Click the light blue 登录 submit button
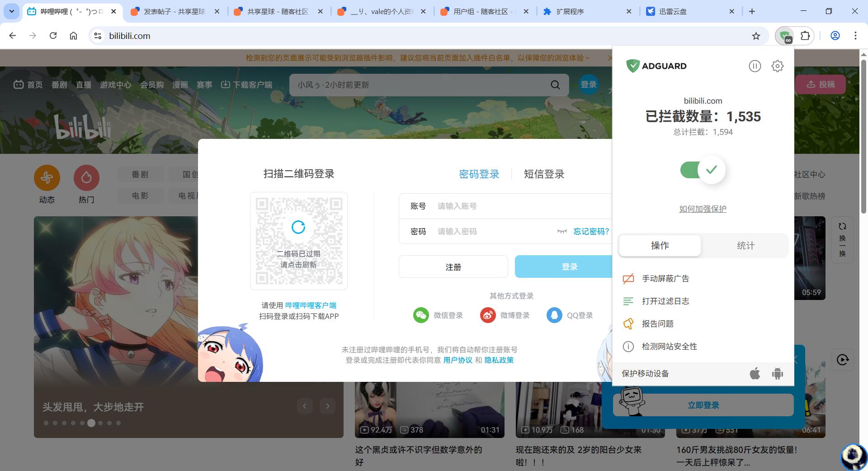The width and height of the screenshot is (868, 471). tap(564, 267)
